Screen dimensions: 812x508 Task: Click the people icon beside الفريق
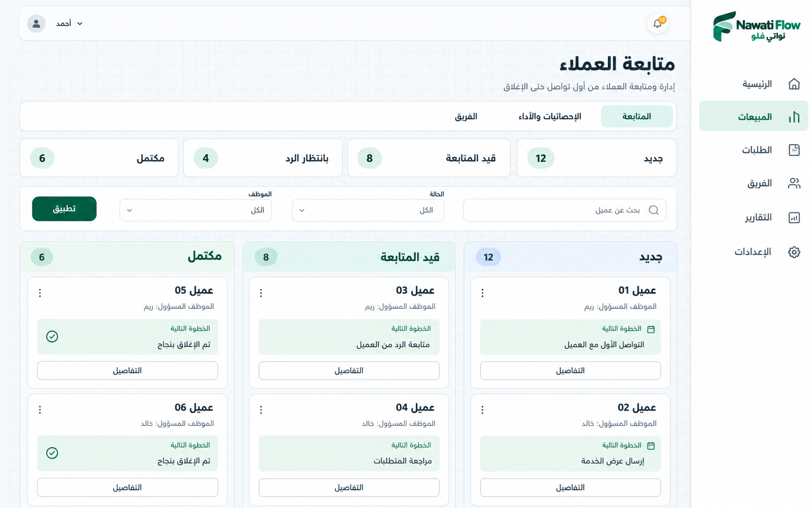click(794, 183)
